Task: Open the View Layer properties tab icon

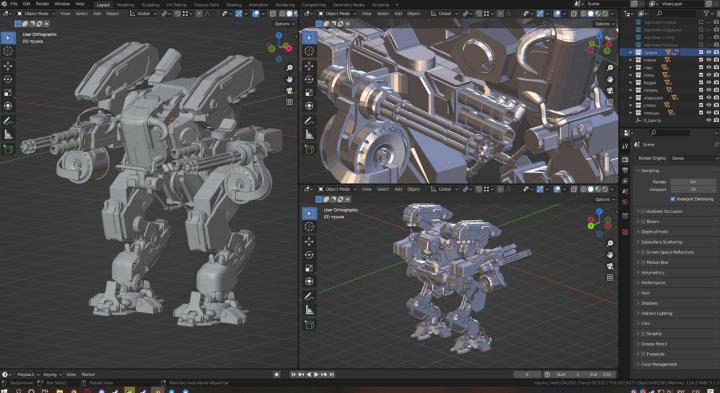Action: click(x=625, y=181)
